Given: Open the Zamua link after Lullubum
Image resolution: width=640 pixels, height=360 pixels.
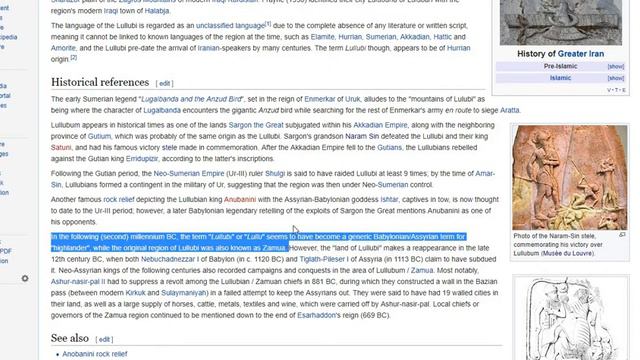Looking at the screenshot, I should click(x=422, y=270).
